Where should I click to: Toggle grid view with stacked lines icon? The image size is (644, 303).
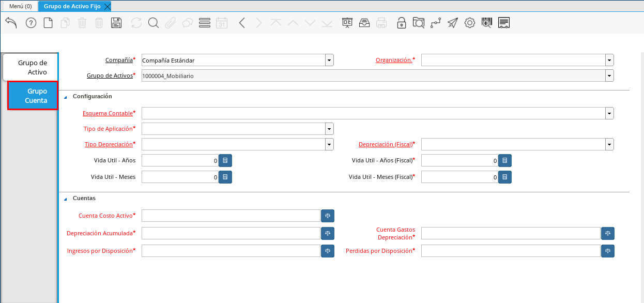[205, 23]
